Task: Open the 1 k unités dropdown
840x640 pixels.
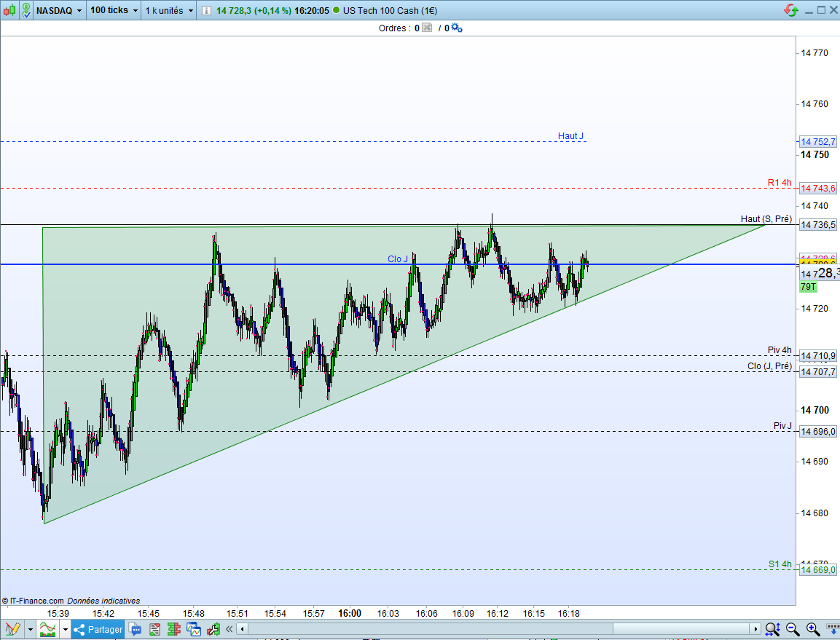Action: coord(169,10)
